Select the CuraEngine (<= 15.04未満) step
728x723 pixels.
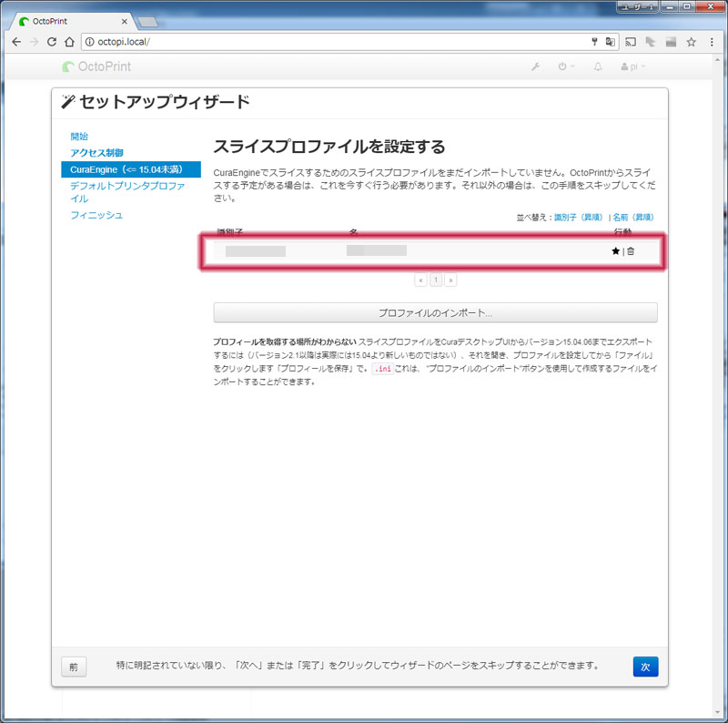pos(131,169)
